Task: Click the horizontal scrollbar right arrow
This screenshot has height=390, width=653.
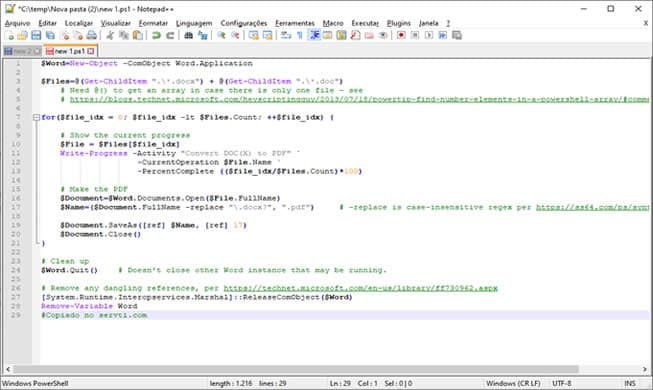Action: (645, 369)
